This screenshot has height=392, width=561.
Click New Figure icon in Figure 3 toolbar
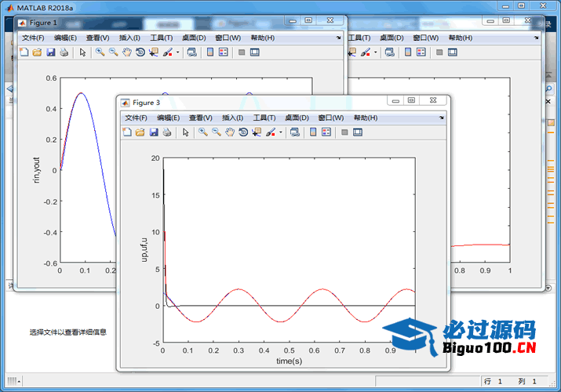(x=127, y=132)
